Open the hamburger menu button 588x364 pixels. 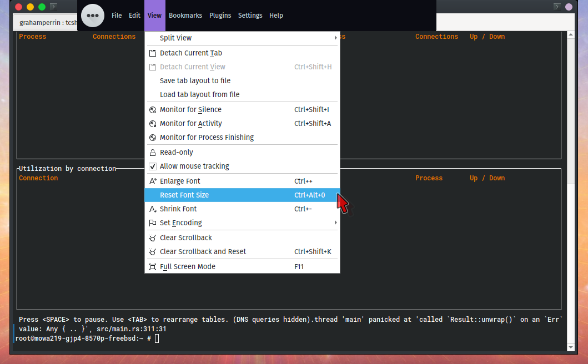[92, 16]
